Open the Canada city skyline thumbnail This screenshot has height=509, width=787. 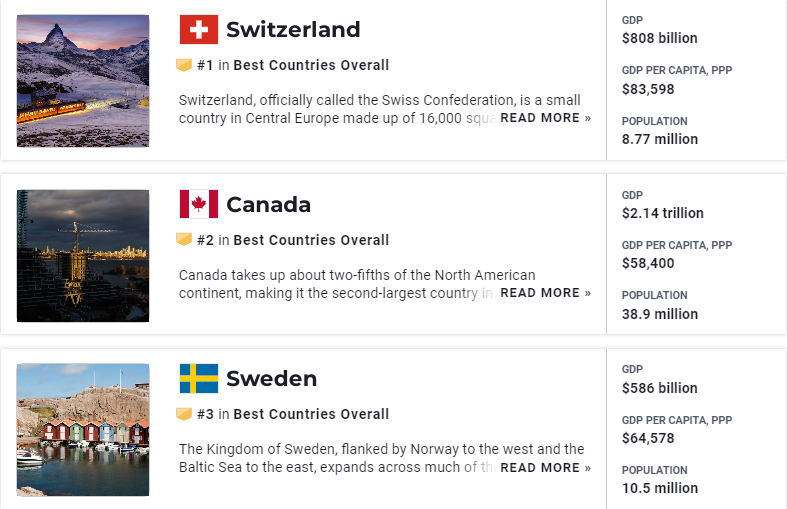[83, 256]
